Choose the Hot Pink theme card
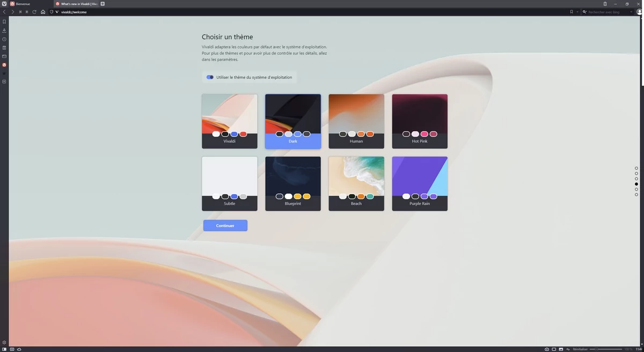This screenshot has height=352, width=644. pos(420,121)
